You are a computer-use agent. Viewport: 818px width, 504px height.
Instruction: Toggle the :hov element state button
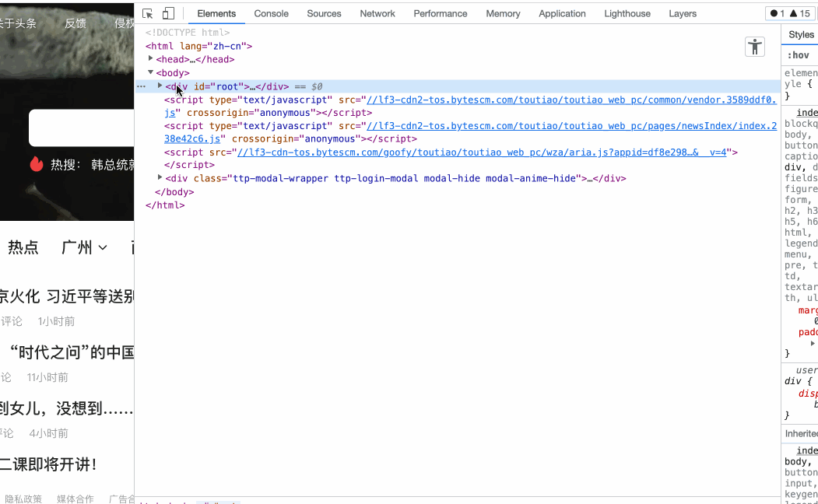point(799,55)
